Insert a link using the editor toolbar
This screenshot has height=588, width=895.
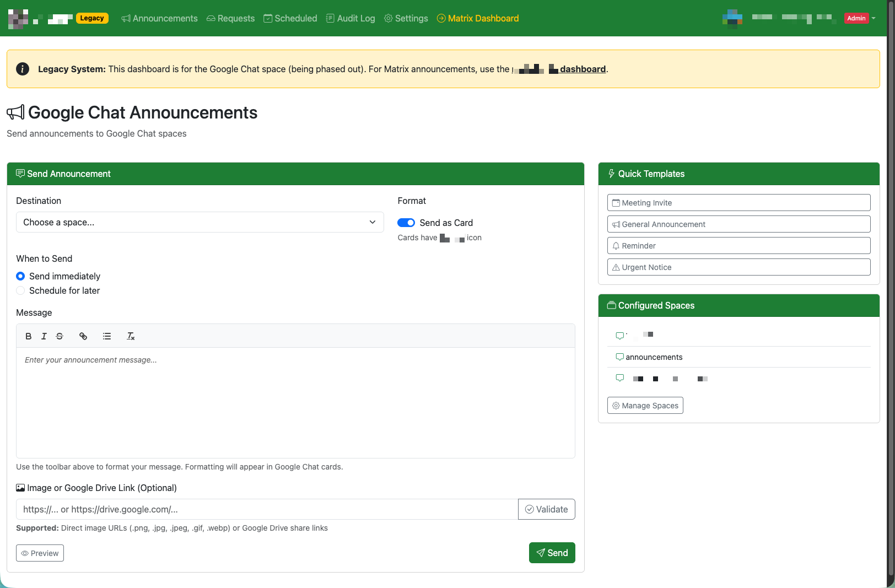point(83,336)
